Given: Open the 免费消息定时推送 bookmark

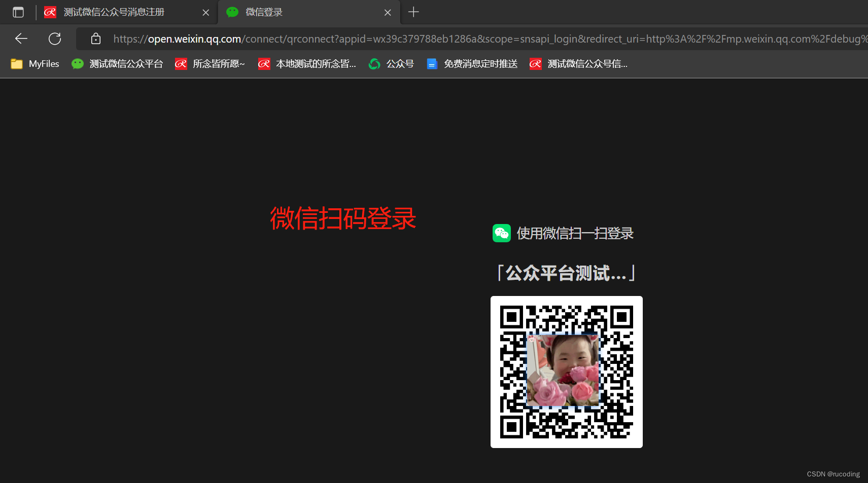Looking at the screenshot, I should (472, 64).
